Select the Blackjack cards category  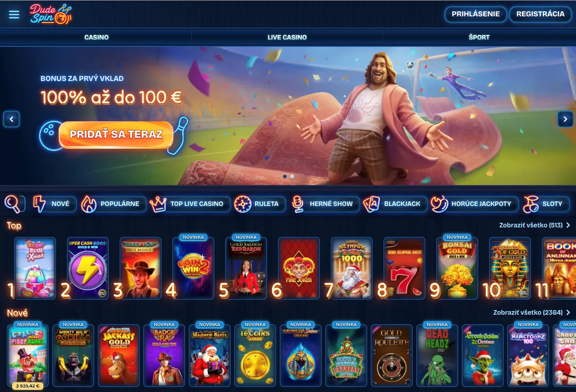tap(395, 204)
